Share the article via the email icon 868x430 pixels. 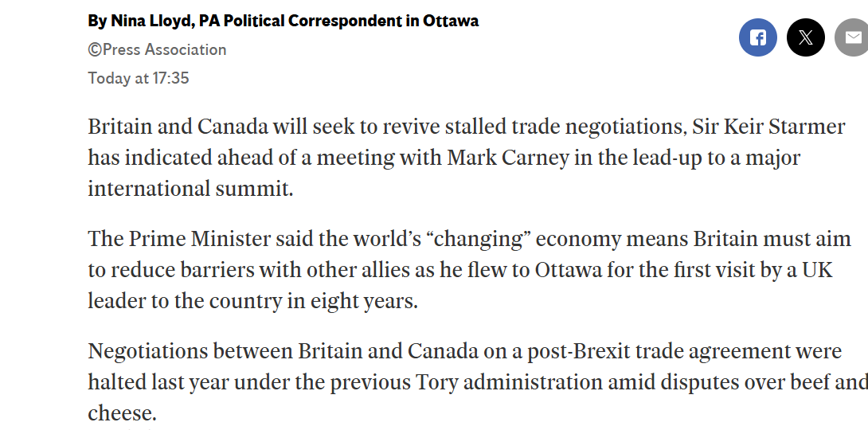851,37
